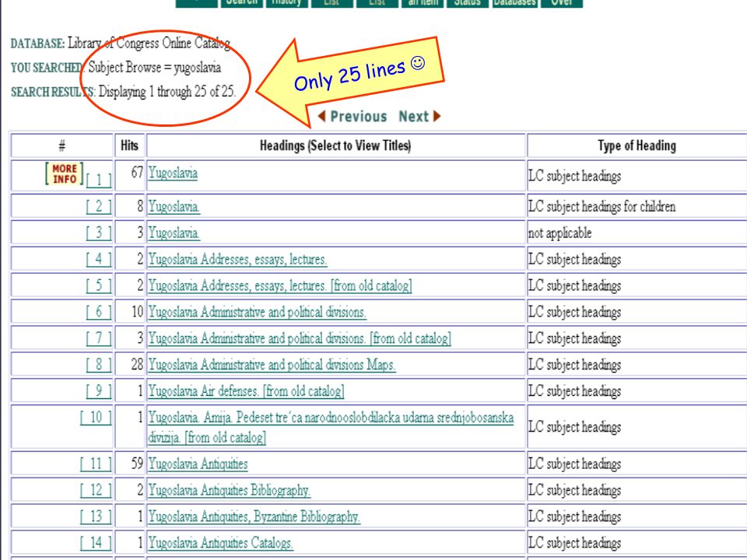The image size is (747, 560).
Task: Select row number link [ 6 ]
Action: click(99, 311)
